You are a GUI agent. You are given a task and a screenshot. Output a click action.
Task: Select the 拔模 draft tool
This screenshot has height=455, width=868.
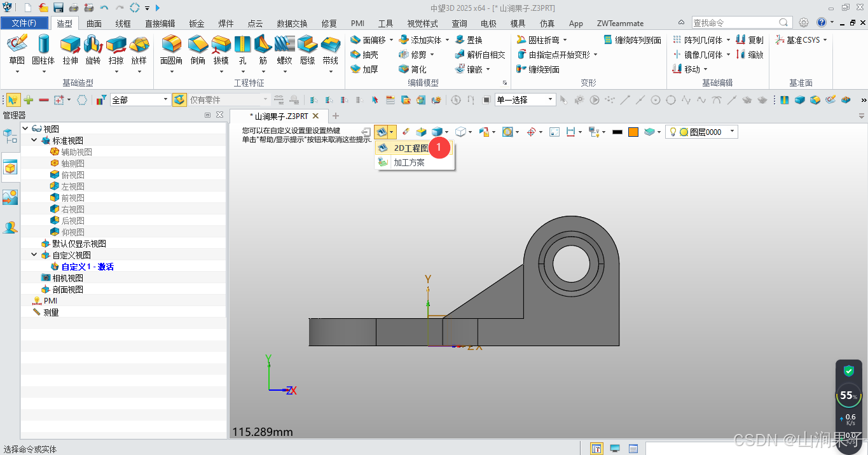[221, 50]
